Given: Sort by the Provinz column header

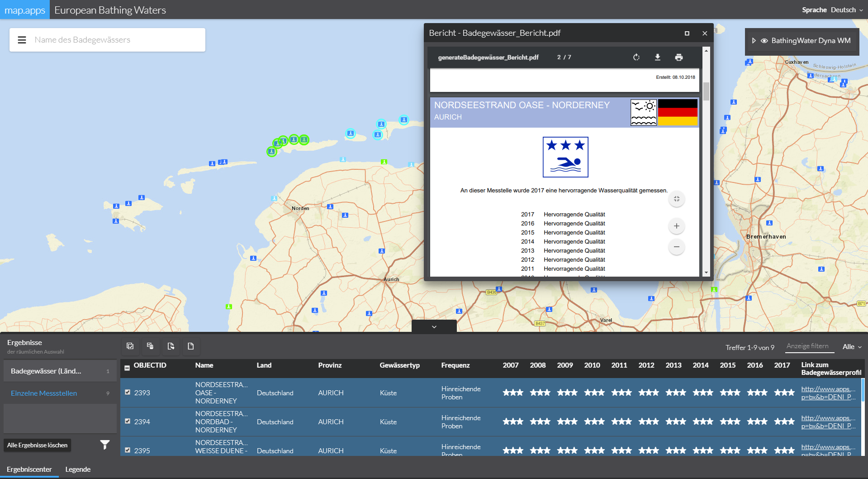Looking at the screenshot, I should pyautogui.click(x=330, y=365).
